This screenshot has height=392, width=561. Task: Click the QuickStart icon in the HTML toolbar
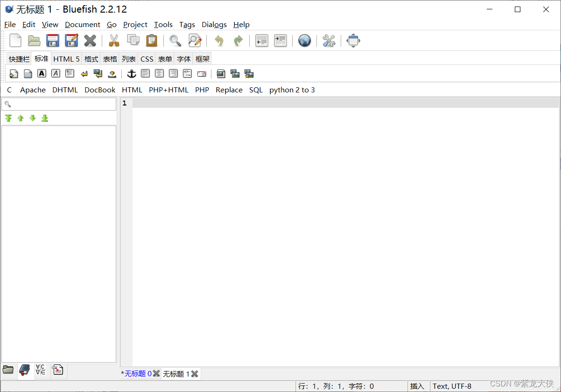14,74
